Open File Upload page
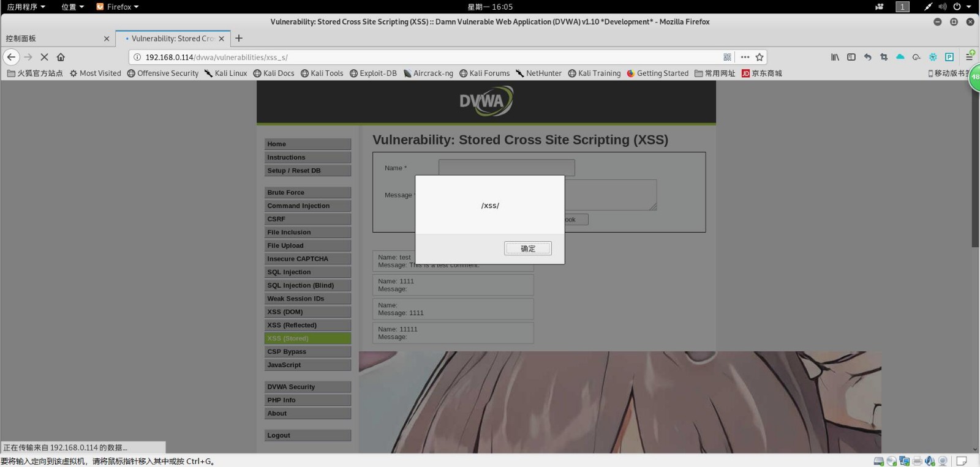The width and height of the screenshot is (980, 467). coord(308,245)
